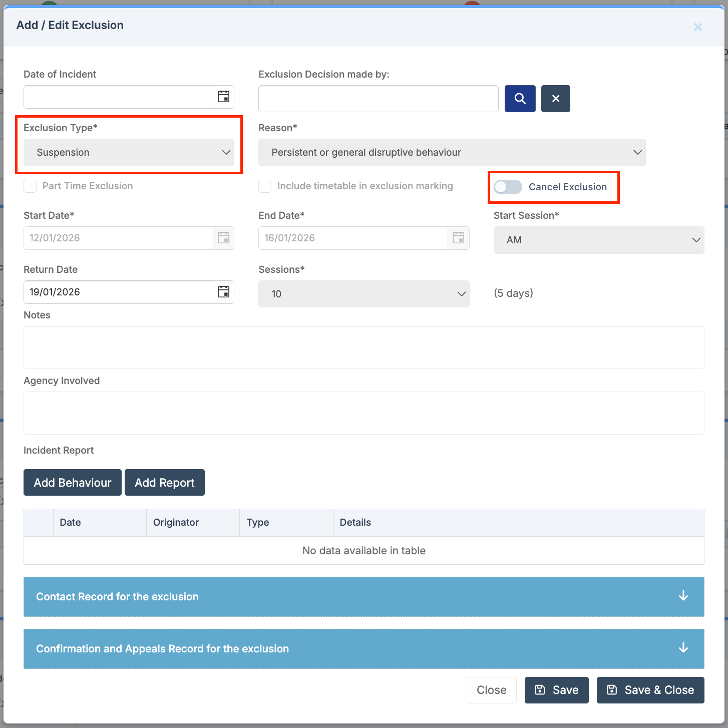Click the Add Behaviour button

coord(73,483)
